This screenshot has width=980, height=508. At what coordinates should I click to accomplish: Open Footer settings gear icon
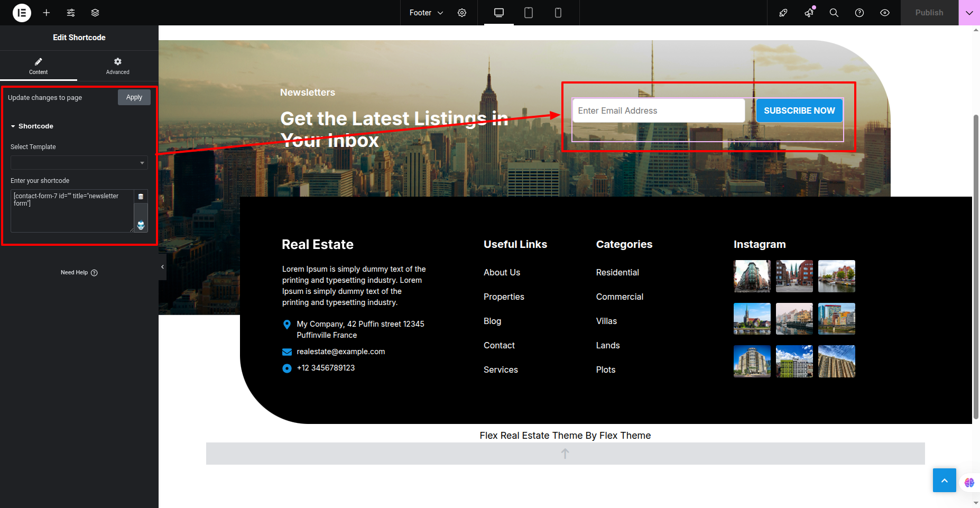pos(462,13)
